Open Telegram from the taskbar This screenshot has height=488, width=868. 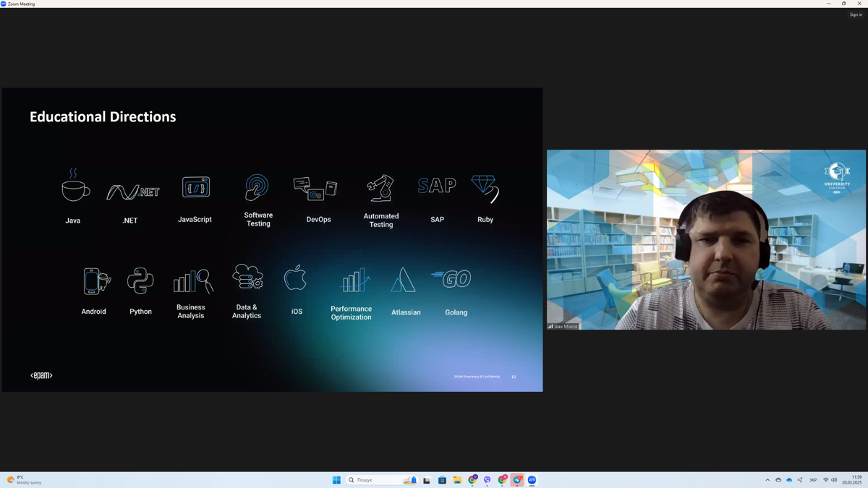517,480
